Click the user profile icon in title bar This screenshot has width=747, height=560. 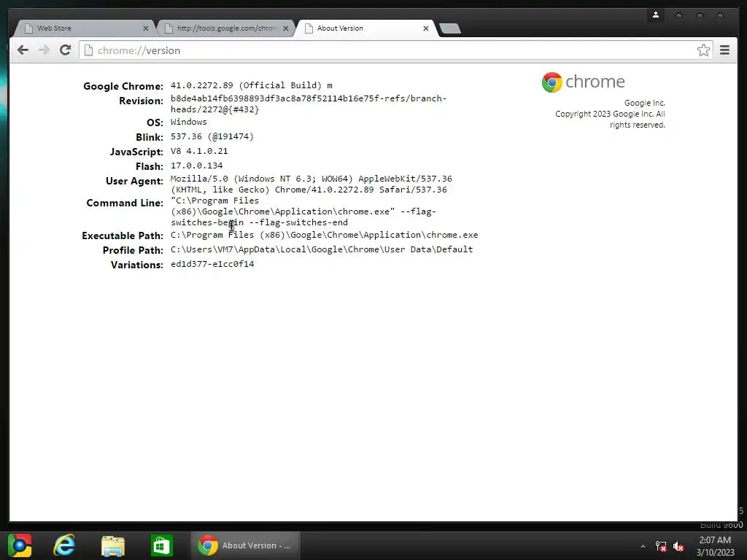click(x=656, y=15)
